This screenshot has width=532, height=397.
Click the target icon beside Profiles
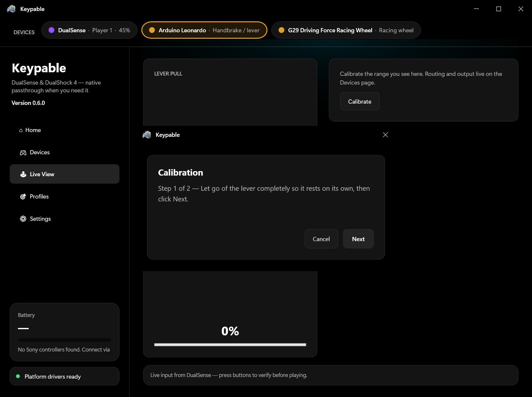click(23, 197)
